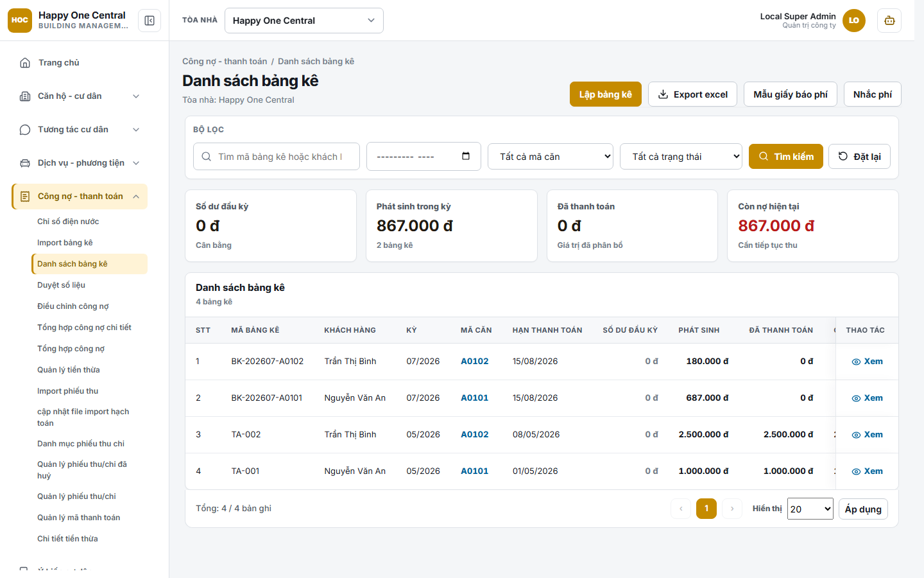Click the LO user avatar
This screenshot has height=578, width=924.
pos(854,21)
